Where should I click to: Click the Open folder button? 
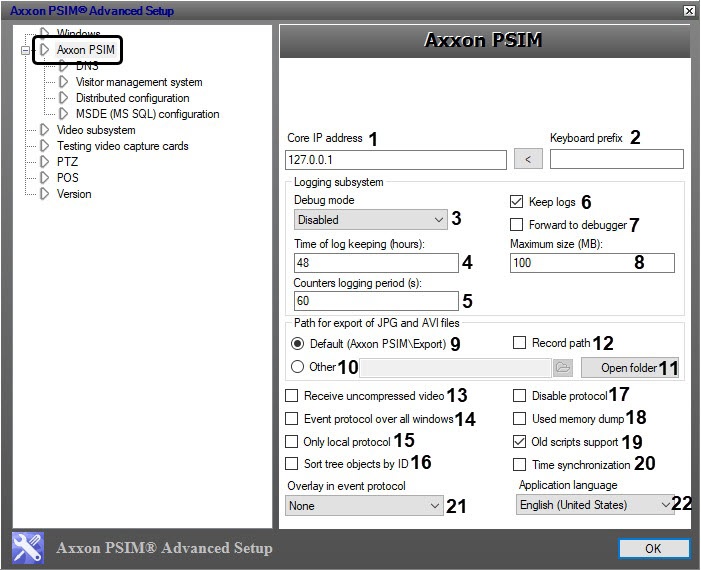pos(629,367)
